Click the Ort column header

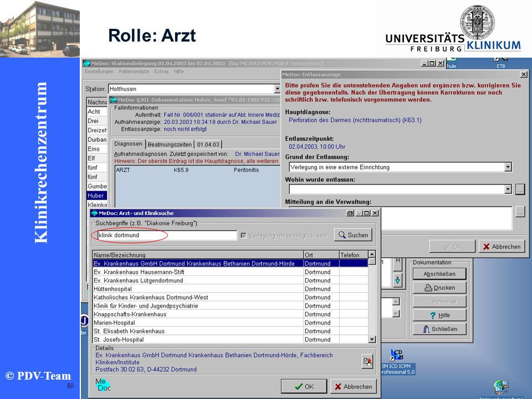pyautogui.click(x=321, y=255)
